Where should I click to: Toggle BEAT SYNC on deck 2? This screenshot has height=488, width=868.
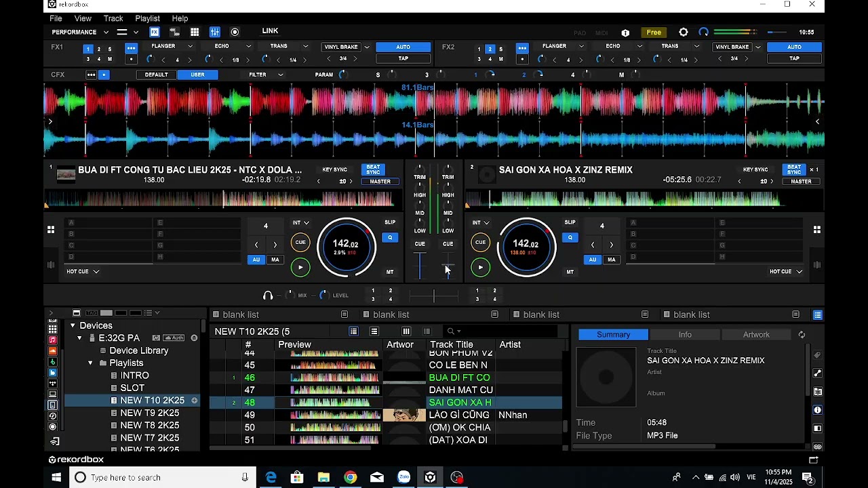point(794,169)
